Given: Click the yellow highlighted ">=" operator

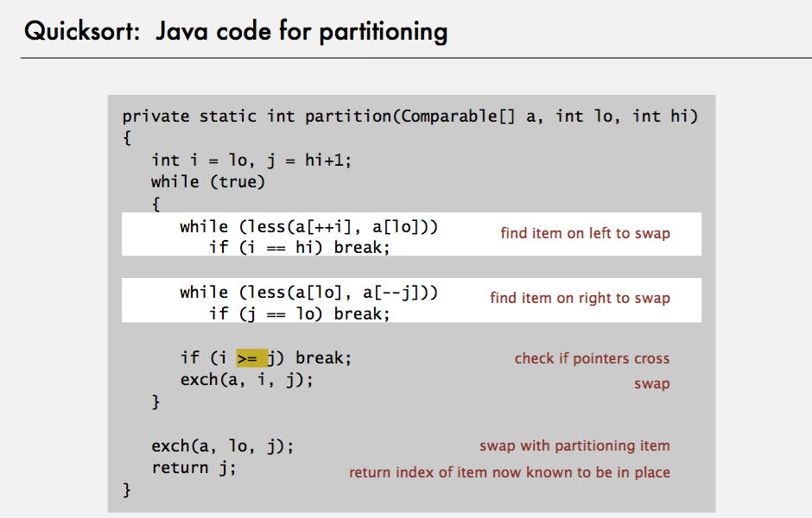Looking at the screenshot, I should pos(251,357).
